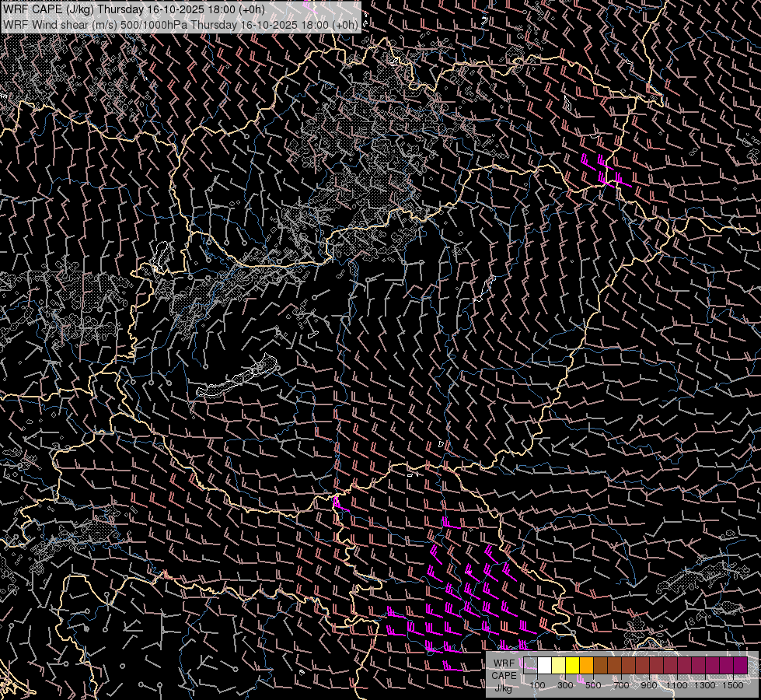This screenshot has height=700, width=761.
Task: Click the first brown swatch after orange
Action: click(x=600, y=665)
